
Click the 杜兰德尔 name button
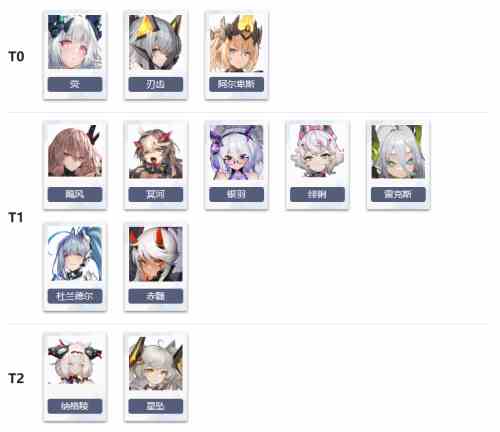click(x=75, y=296)
